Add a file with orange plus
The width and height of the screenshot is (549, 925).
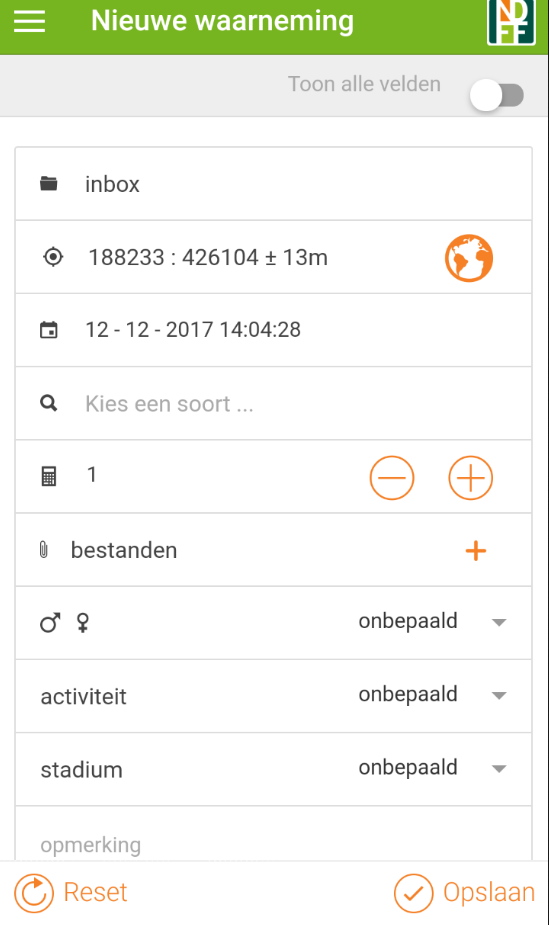coord(476,551)
